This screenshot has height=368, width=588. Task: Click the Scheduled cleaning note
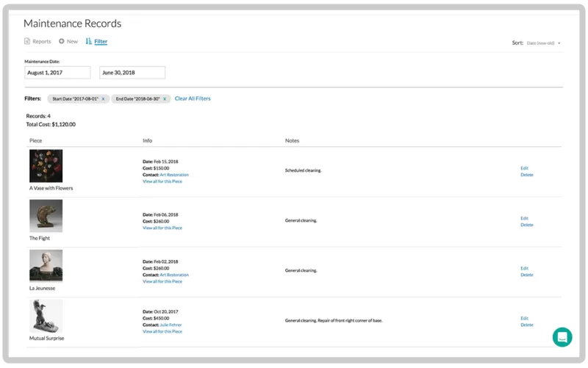coord(303,170)
